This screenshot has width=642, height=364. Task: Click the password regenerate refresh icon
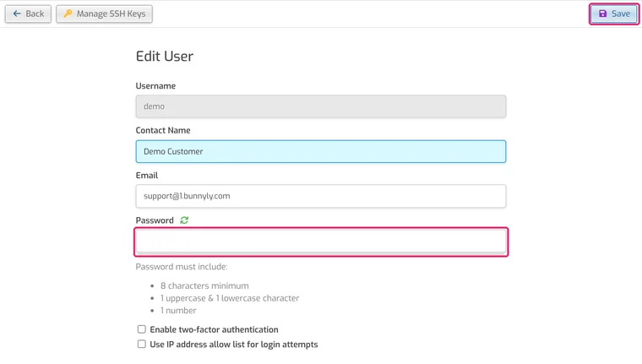[x=184, y=220]
